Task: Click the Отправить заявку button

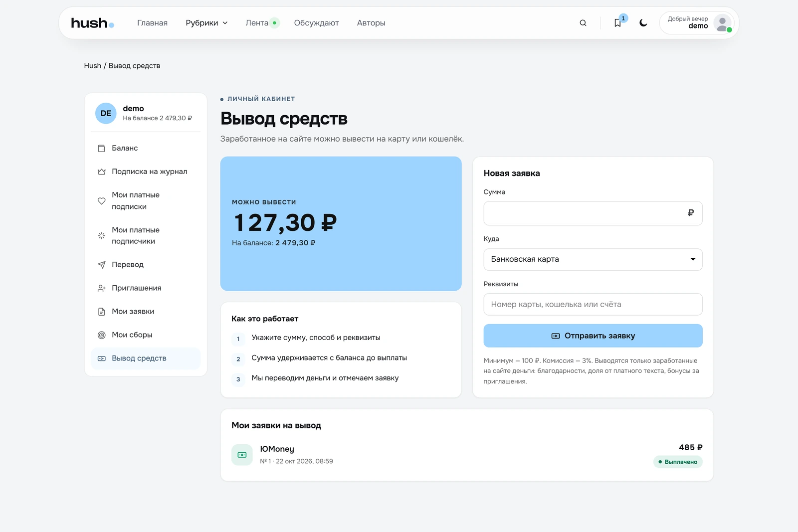Action: click(x=593, y=336)
